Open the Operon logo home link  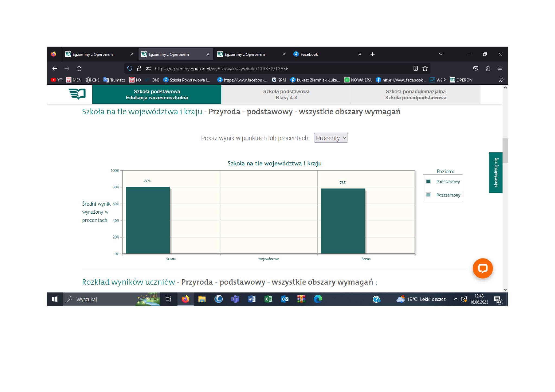point(77,94)
